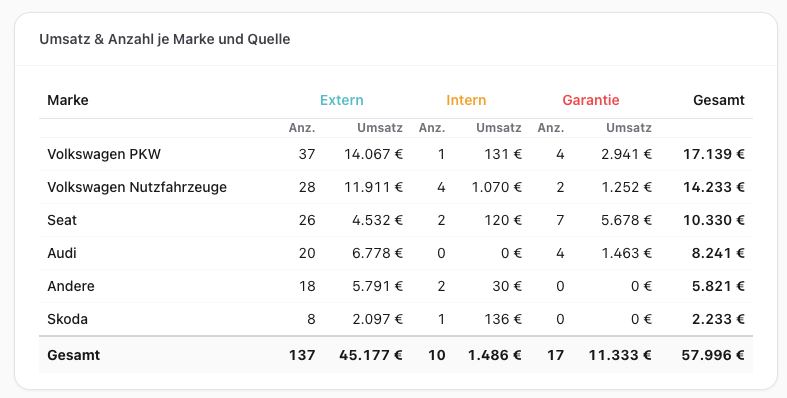The width and height of the screenshot is (787, 398).
Task: Click the 'Gesamt' column header in the header row
Action: pyautogui.click(x=719, y=100)
